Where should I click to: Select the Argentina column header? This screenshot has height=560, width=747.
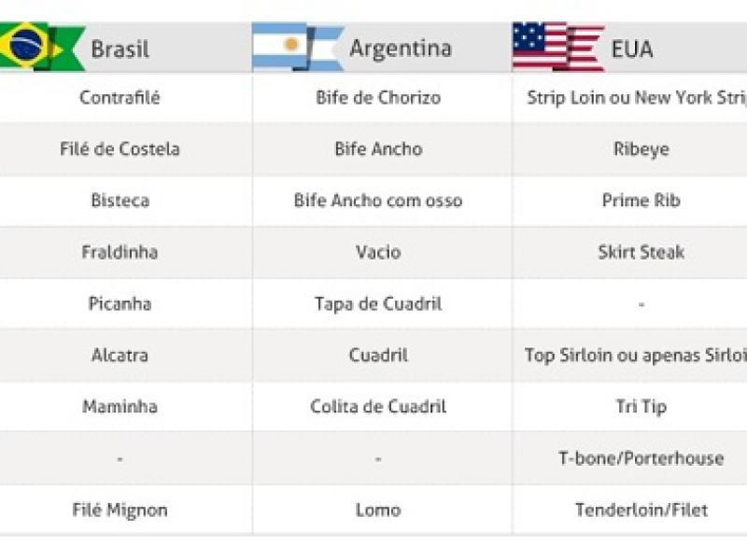click(x=400, y=49)
